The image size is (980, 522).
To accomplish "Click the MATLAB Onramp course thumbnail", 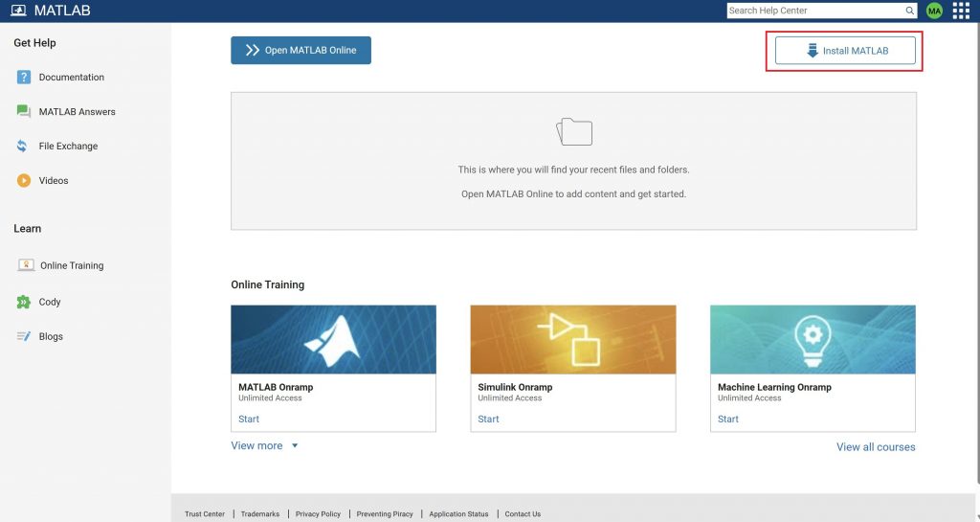I will (x=333, y=339).
